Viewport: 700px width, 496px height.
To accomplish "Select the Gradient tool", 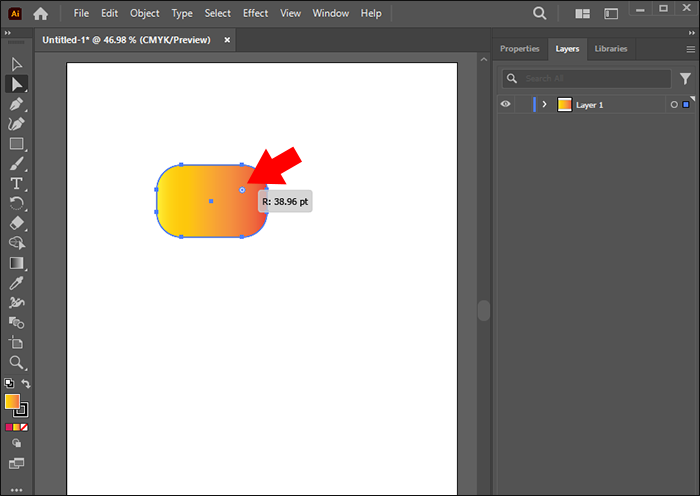I will coord(17,263).
